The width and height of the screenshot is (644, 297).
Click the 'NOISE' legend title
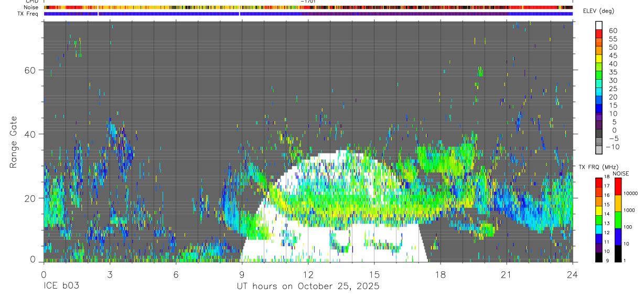click(x=621, y=173)
